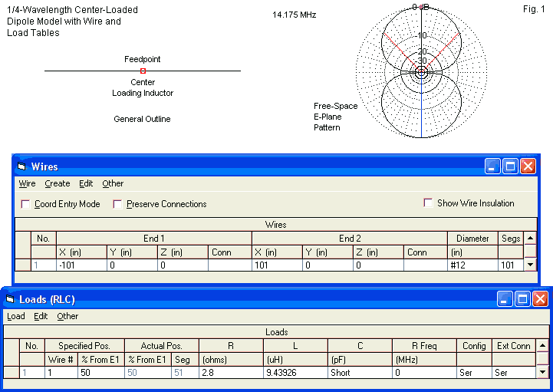Image resolution: width=553 pixels, height=392 pixels.
Task: Open the Other menu in Wires window
Action: coord(113,184)
